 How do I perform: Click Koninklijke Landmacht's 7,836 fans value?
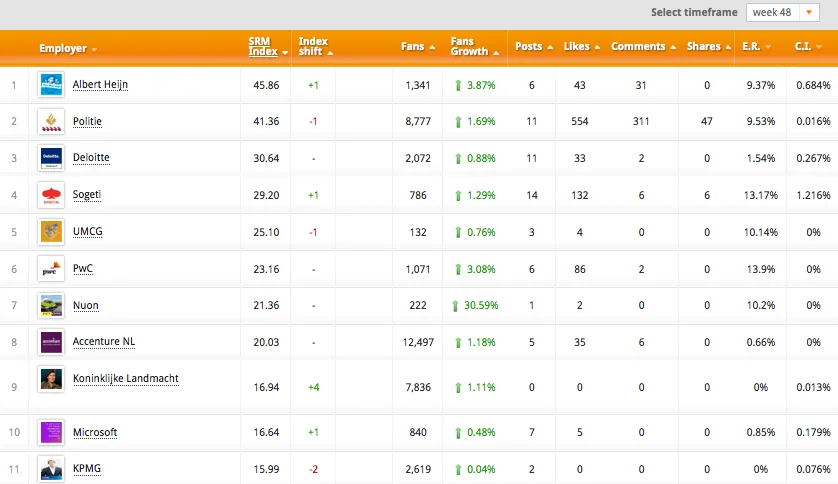418,387
